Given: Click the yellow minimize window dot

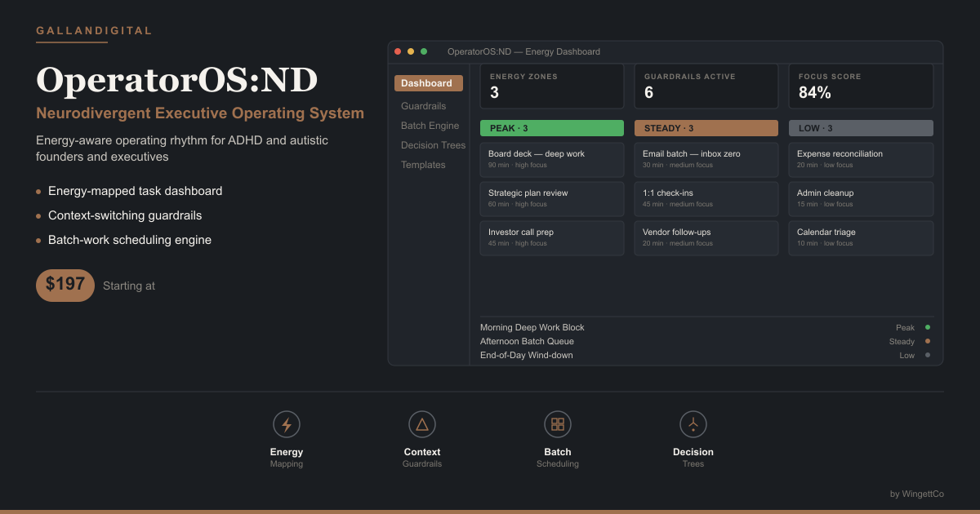Looking at the screenshot, I should (x=411, y=51).
